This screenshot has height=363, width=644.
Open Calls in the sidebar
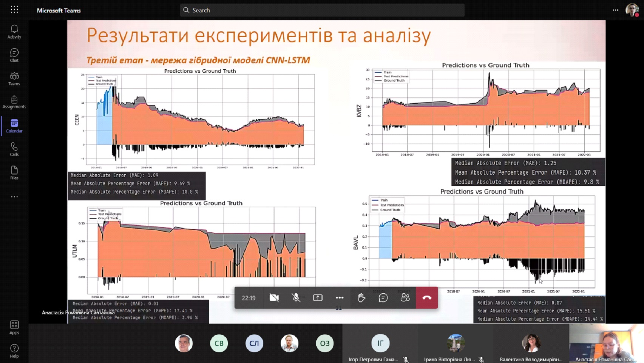[x=14, y=149]
